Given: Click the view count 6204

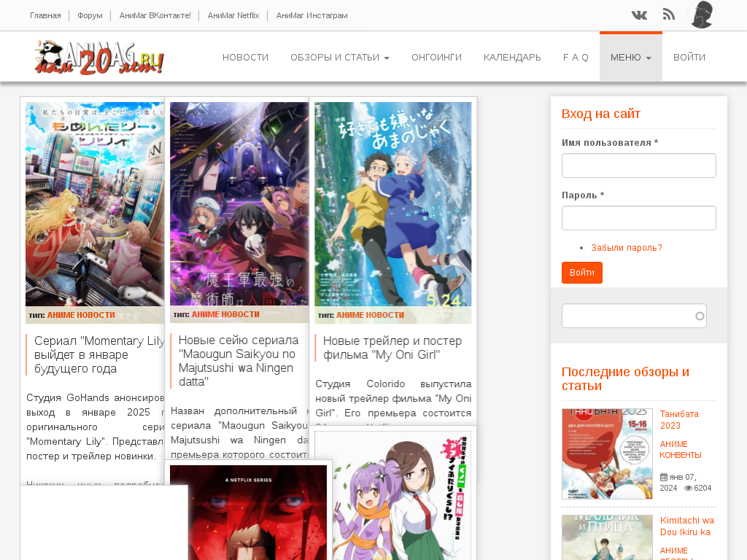Looking at the screenshot, I should [703, 488].
